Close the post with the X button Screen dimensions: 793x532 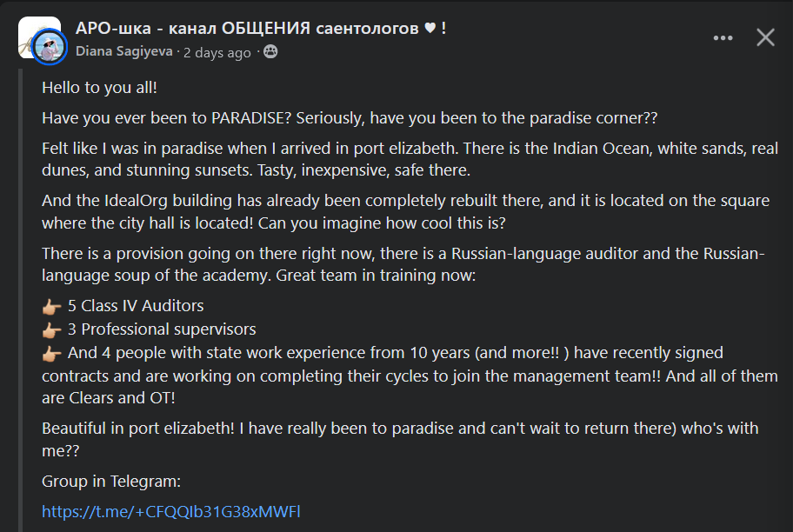pos(765,37)
